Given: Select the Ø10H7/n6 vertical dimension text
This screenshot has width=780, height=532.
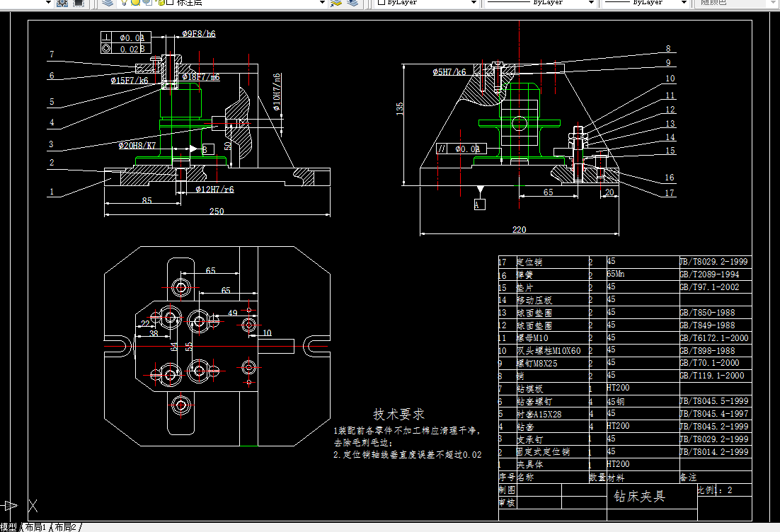Looking at the screenshot, I should tap(277, 92).
